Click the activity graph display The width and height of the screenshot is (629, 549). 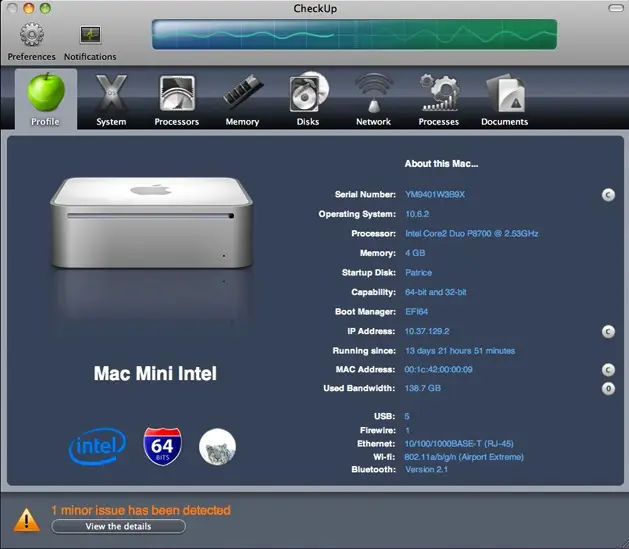point(354,34)
